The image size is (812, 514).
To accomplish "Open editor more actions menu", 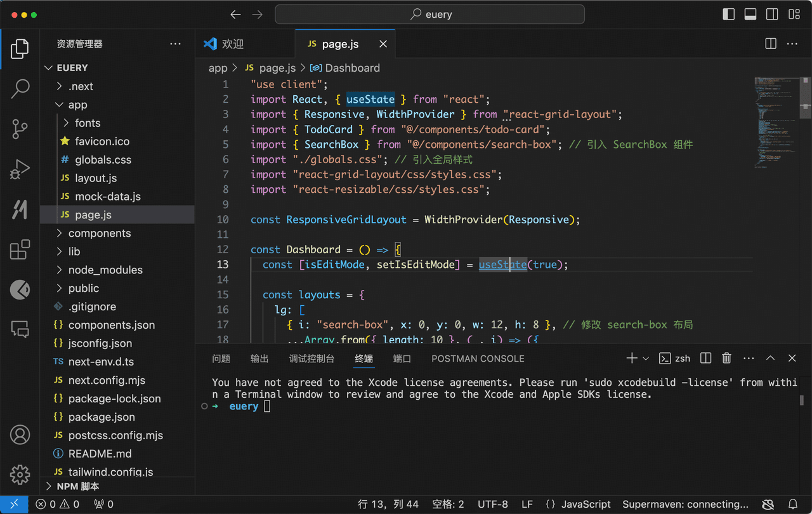I will point(792,44).
